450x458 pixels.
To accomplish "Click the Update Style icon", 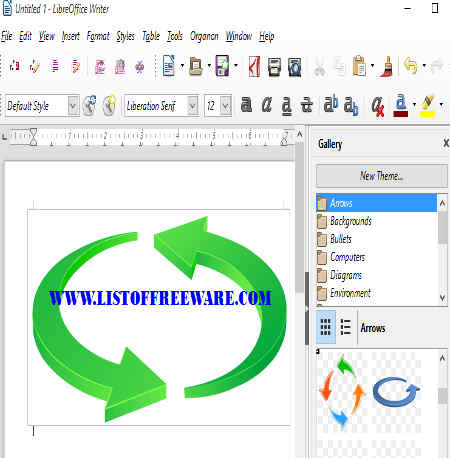I will [89, 106].
